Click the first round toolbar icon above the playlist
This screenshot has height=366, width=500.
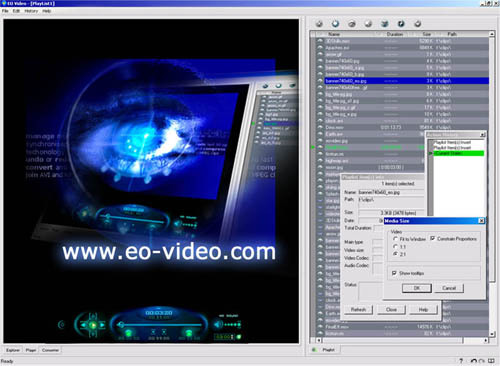click(319, 24)
